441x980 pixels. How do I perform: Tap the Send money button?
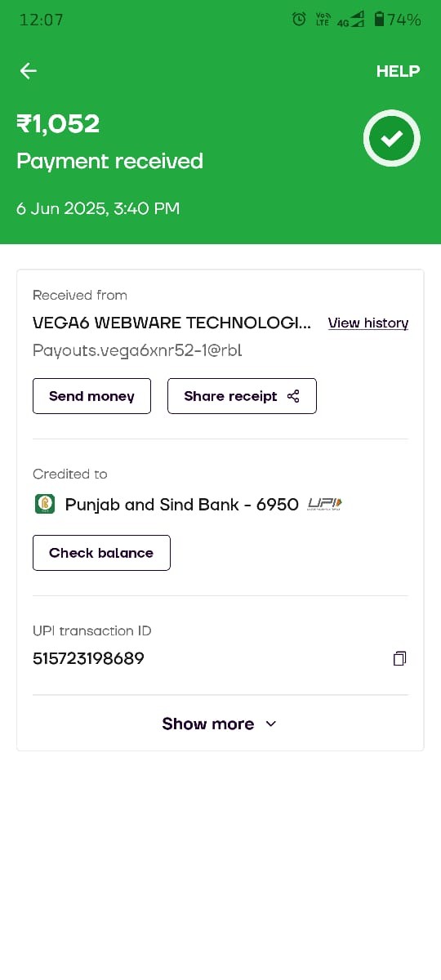click(91, 396)
